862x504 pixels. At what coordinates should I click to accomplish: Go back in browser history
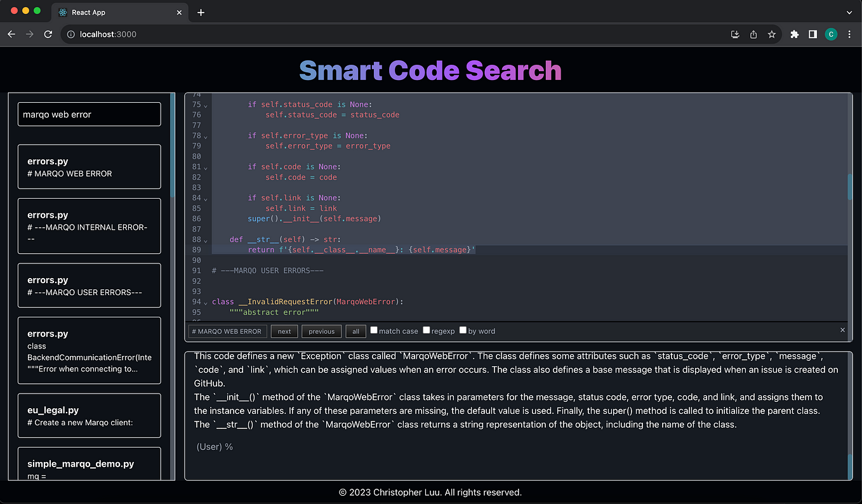(11, 34)
